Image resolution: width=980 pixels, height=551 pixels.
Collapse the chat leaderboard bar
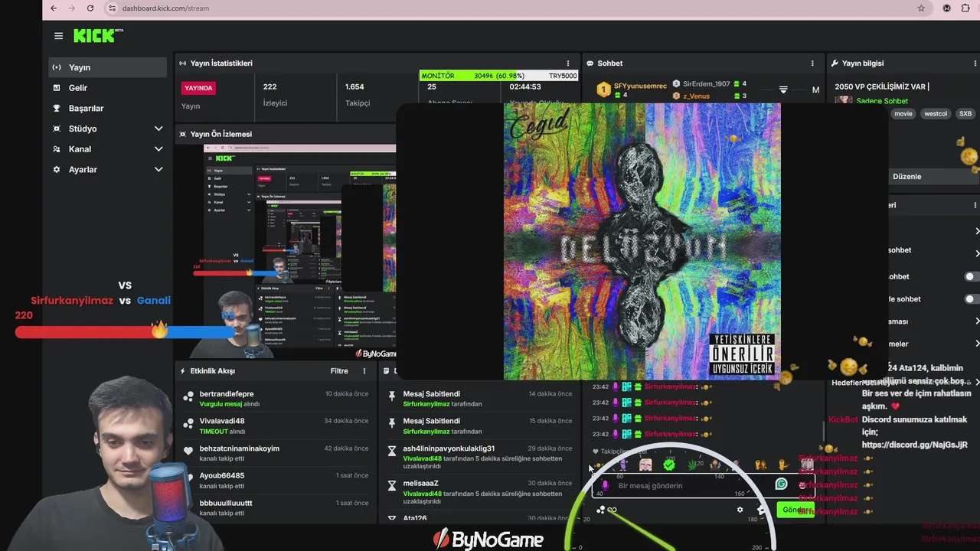[783, 90]
